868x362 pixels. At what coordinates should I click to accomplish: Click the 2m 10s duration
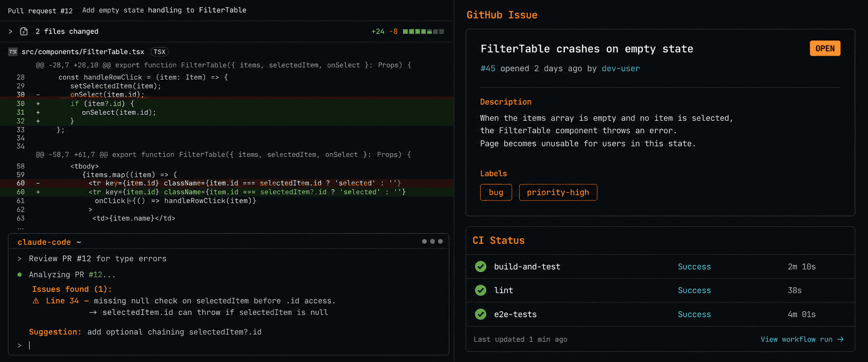coord(801,267)
